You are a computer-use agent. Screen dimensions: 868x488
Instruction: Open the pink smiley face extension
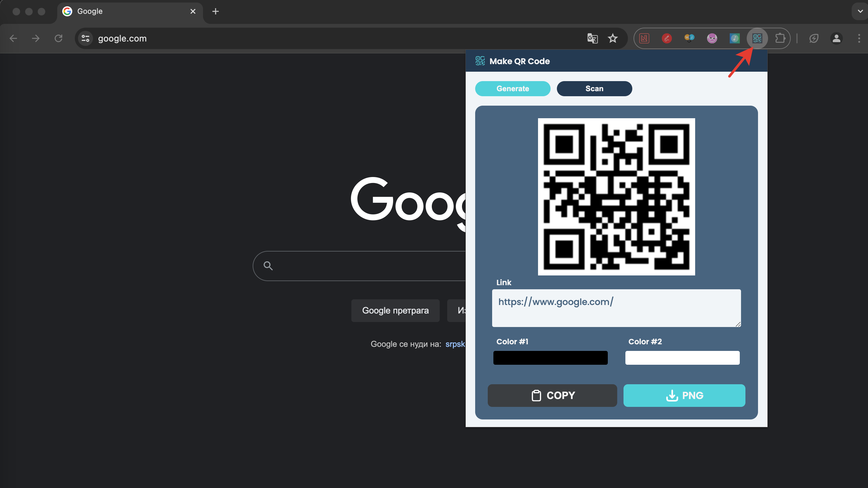[711, 38]
